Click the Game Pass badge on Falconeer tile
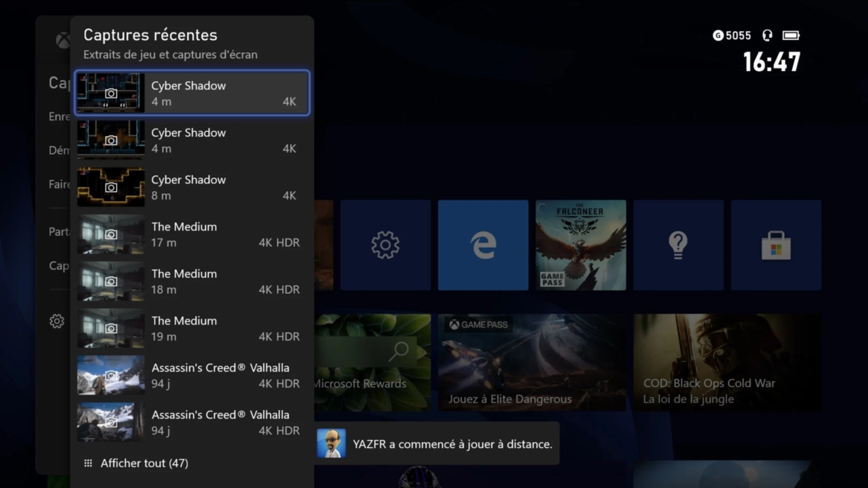868x488 pixels. (552, 279)
